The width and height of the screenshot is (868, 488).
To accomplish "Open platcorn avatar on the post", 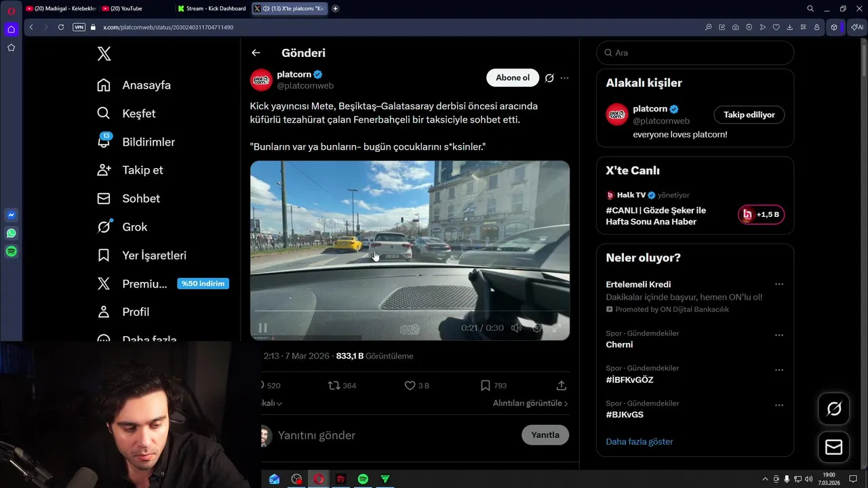I will 261,80.
